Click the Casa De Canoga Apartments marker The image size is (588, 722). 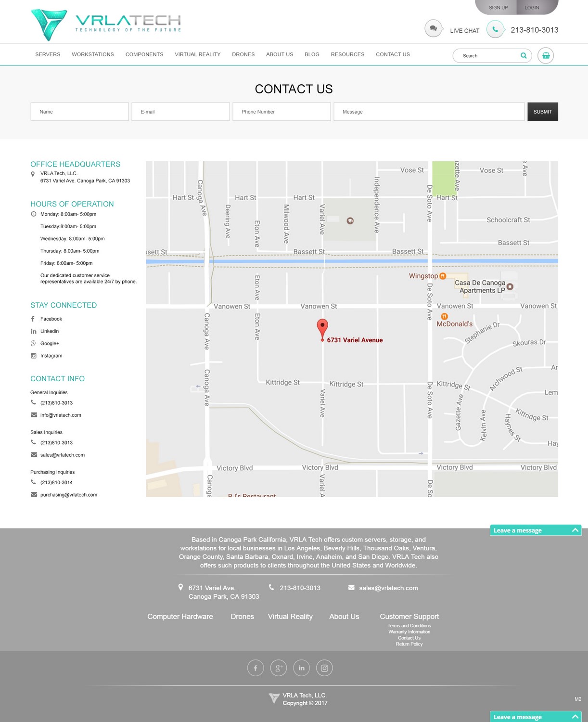coord(510,286)
